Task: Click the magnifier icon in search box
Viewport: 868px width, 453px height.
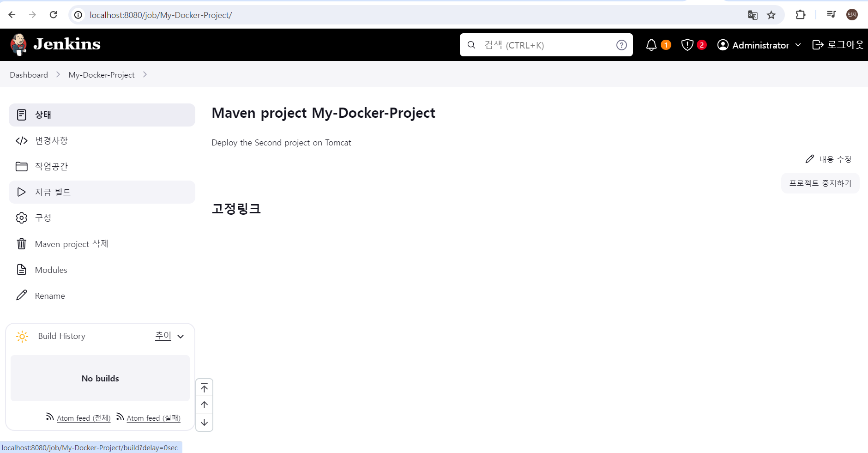Action: click(x=471, y=45)
